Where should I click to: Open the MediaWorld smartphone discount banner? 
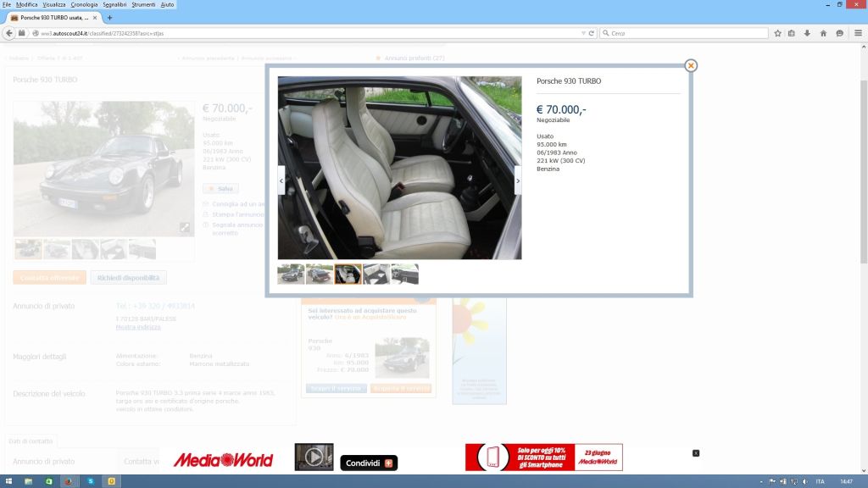click(543, 457)
